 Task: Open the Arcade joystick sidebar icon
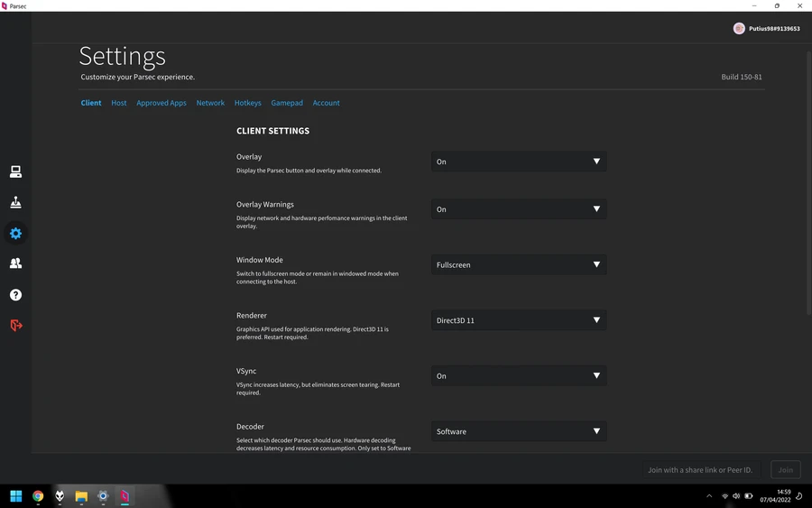tap(15, 202)
